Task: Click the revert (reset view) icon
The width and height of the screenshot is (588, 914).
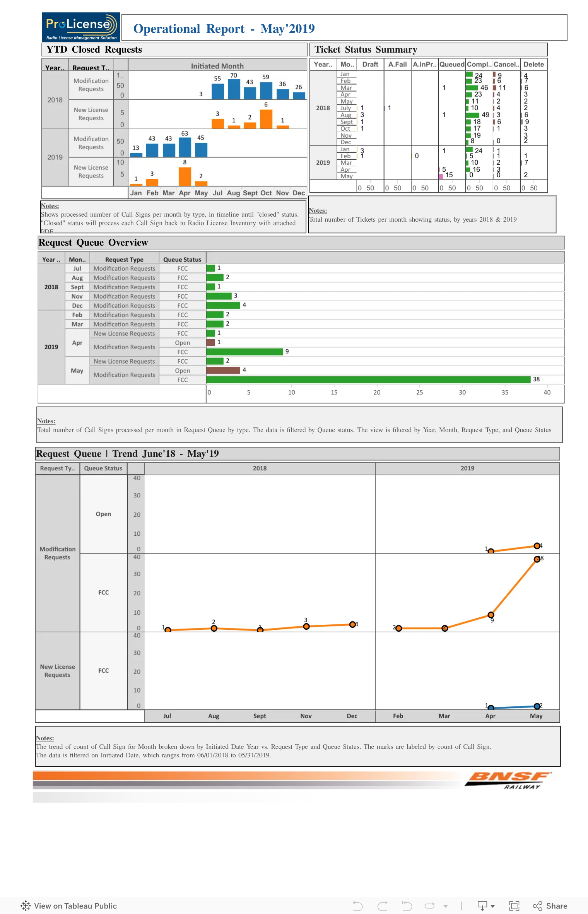Action: click(x=407, y=905)
